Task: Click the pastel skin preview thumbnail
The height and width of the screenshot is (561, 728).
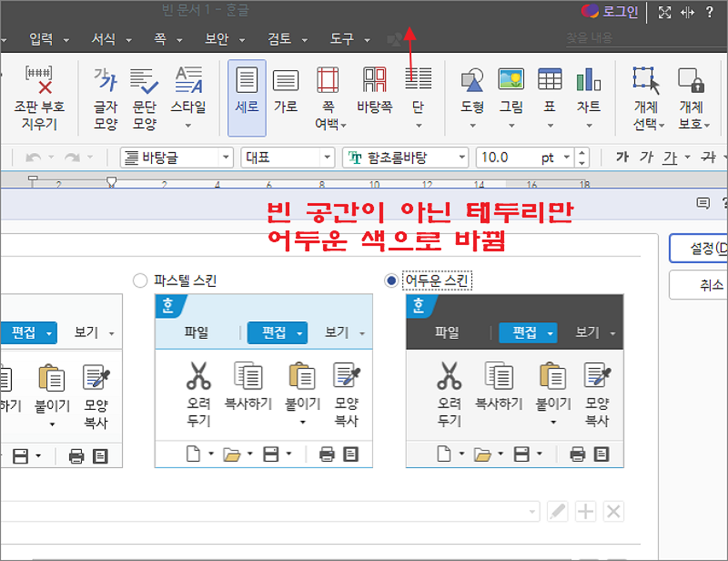Action: pyautogui.click(x=264, y=381)
